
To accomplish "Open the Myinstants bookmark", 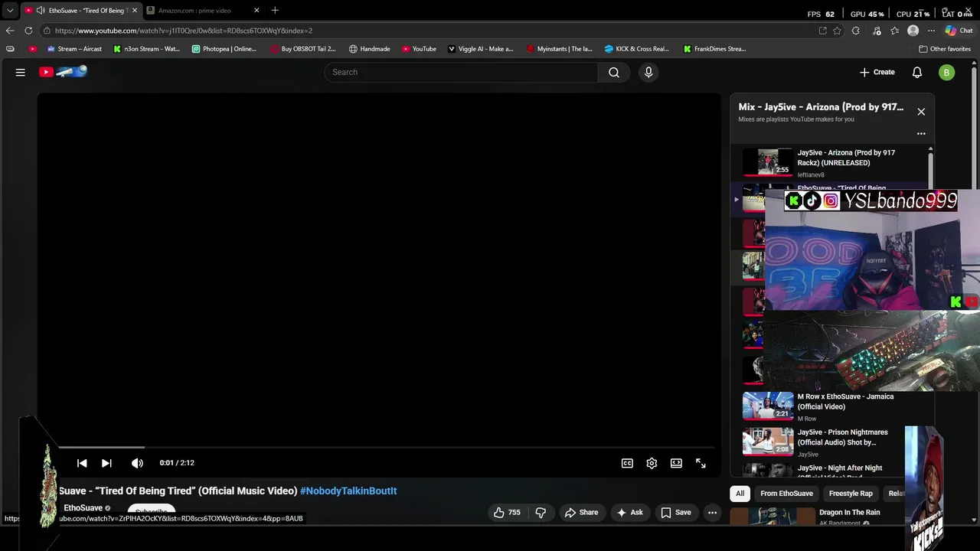I will click(560, 49).
